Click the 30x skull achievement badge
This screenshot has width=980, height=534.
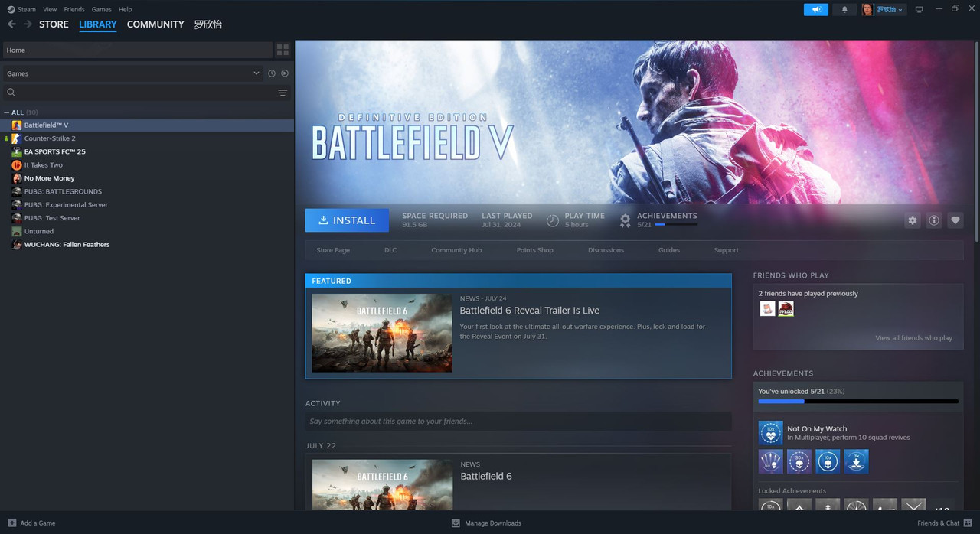coord(799,461)
